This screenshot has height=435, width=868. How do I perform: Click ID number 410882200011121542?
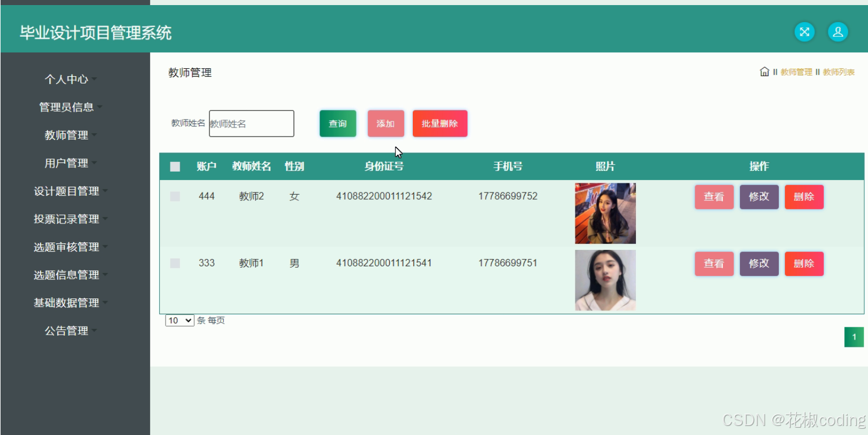tap(384, 196)
